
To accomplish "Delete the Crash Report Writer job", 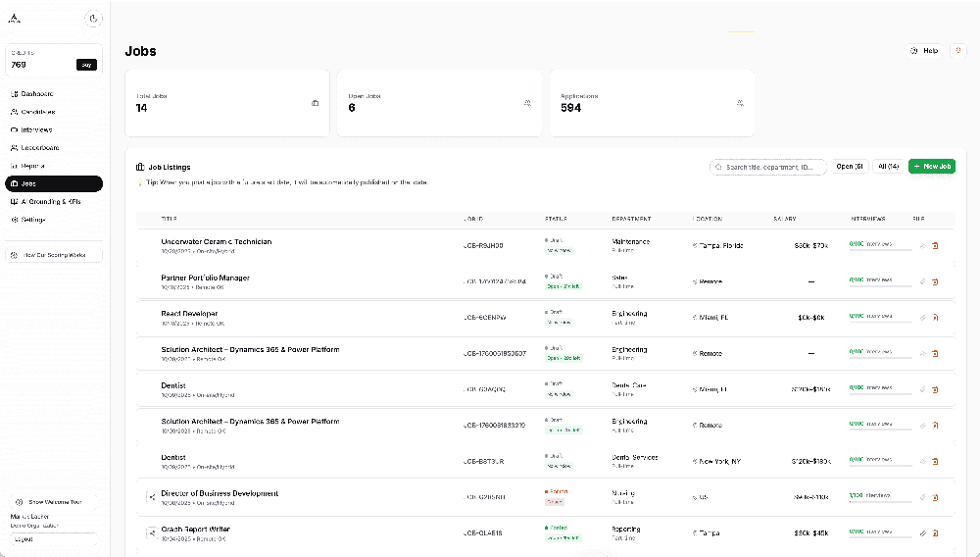I will point(936,533).
